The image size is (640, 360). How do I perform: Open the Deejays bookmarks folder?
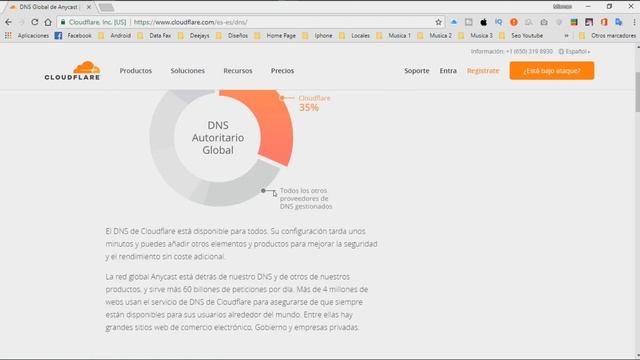tap(194, 36)
